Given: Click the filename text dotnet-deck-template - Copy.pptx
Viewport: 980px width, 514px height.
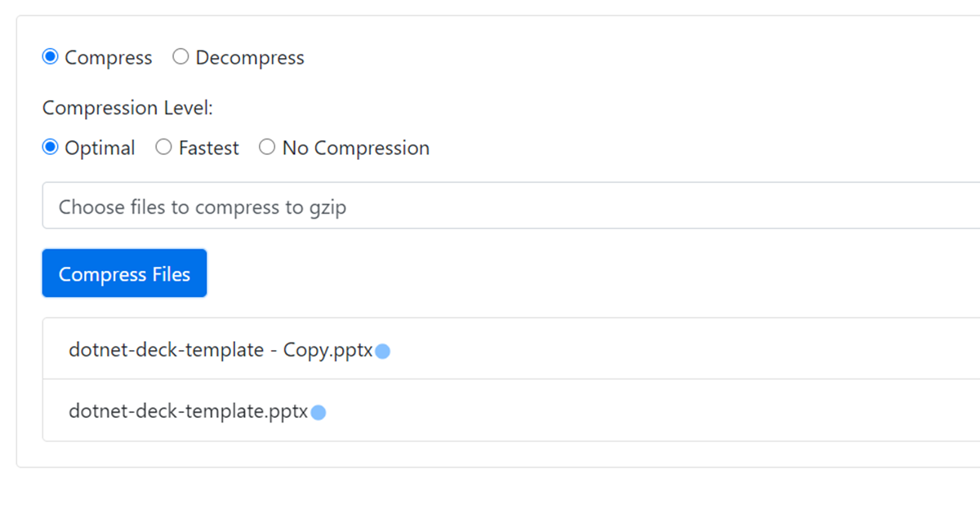Looking at the screenshot, I should click(222, 349).
